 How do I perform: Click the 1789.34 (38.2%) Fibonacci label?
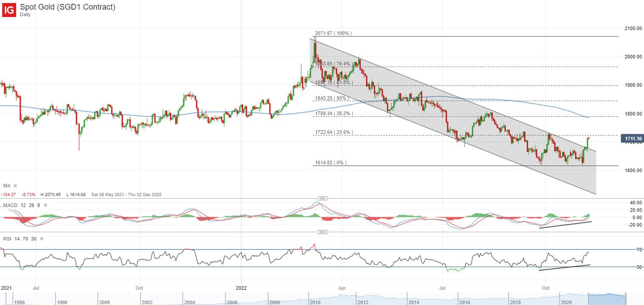pyautogui.click(x=333, y=114)
